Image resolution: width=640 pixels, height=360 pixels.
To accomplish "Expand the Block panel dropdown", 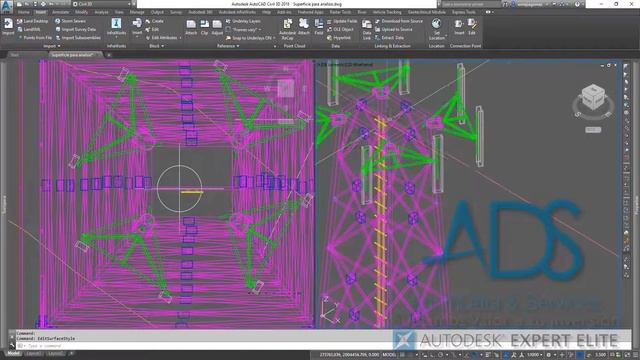I will click(157, 46).
